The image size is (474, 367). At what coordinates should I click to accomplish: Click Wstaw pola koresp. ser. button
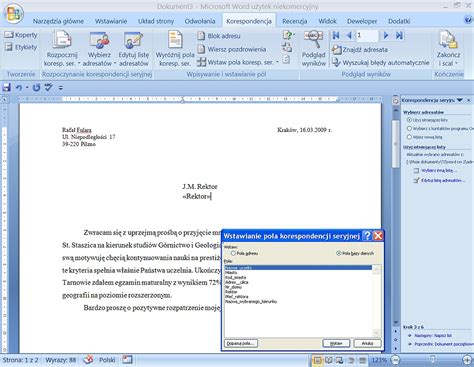[235, 62]
